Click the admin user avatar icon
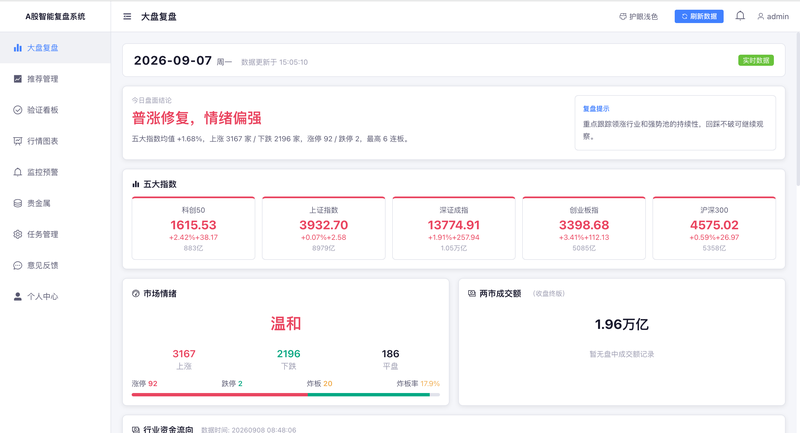800x433 pixels. tap(760, 17)
